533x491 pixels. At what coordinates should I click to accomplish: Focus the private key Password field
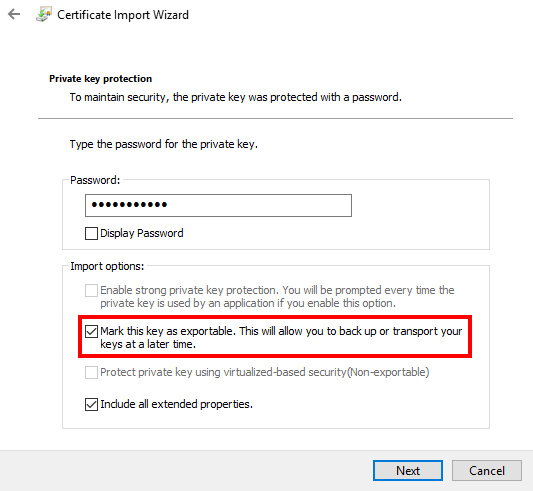(x=218, y=205)
